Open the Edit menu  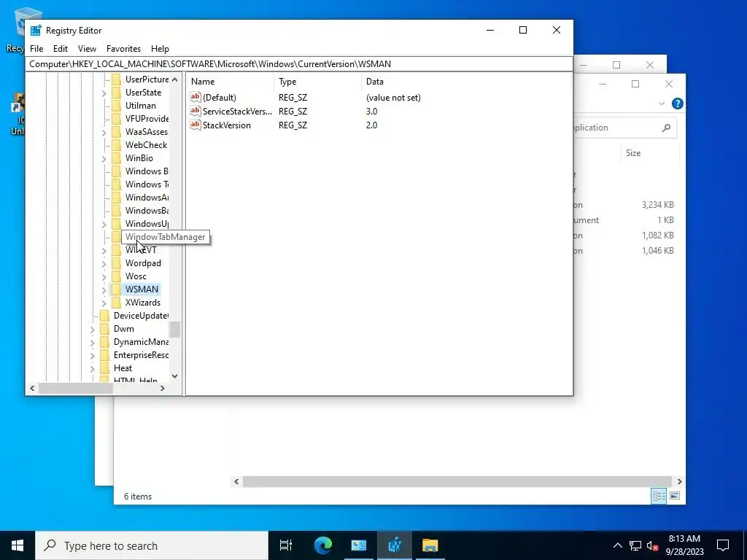[61, 49]
